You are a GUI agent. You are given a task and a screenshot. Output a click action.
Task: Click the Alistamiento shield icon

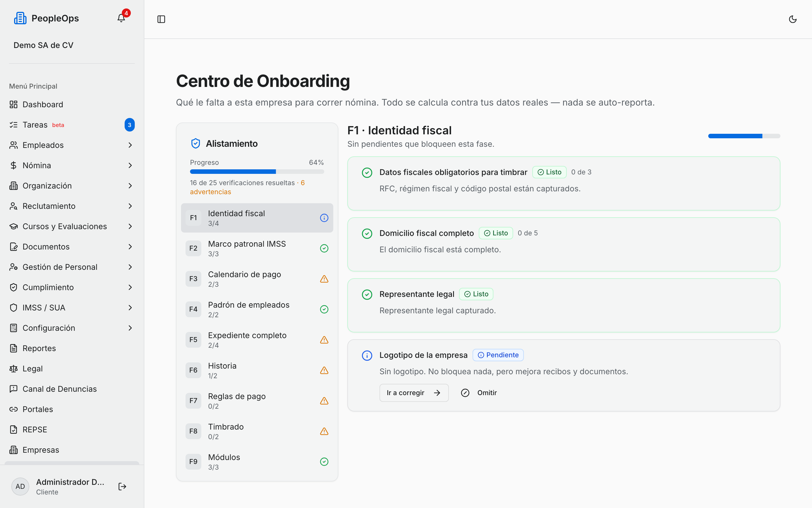pyautogui.click(x=196, y=143)
